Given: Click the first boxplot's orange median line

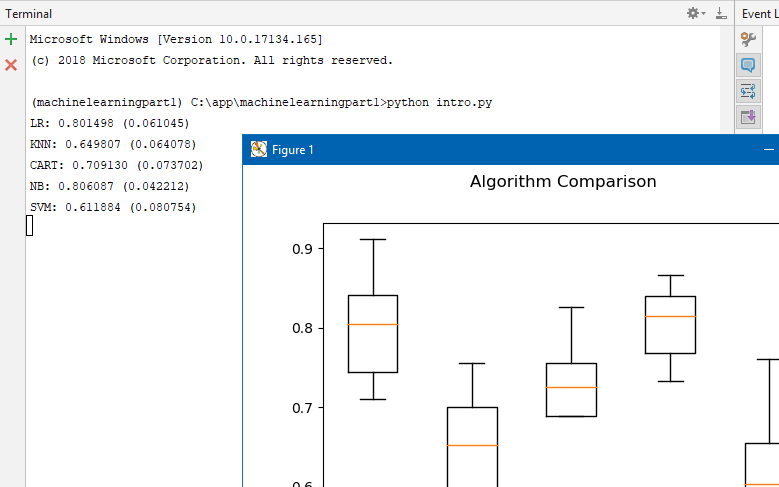Looking at the screenshot, I should tap(373, 324).
